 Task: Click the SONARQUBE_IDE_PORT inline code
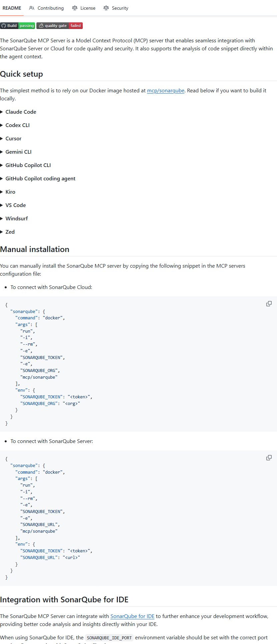[109, 638]
